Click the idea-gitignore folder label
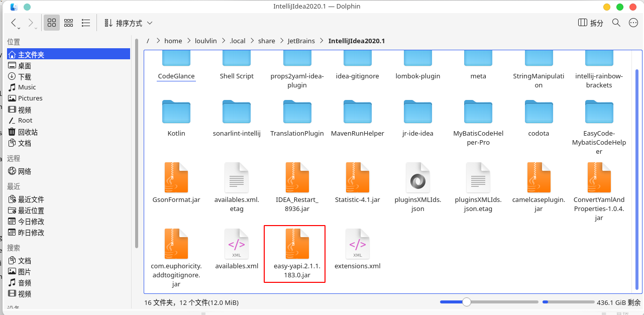The height and width of the screenshot is (315, 644). click(x=358, y=76)
